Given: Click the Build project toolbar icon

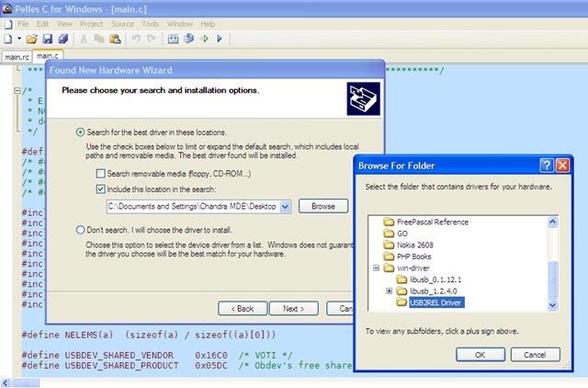Looking at the screenshot, I should tap(189, 39).
